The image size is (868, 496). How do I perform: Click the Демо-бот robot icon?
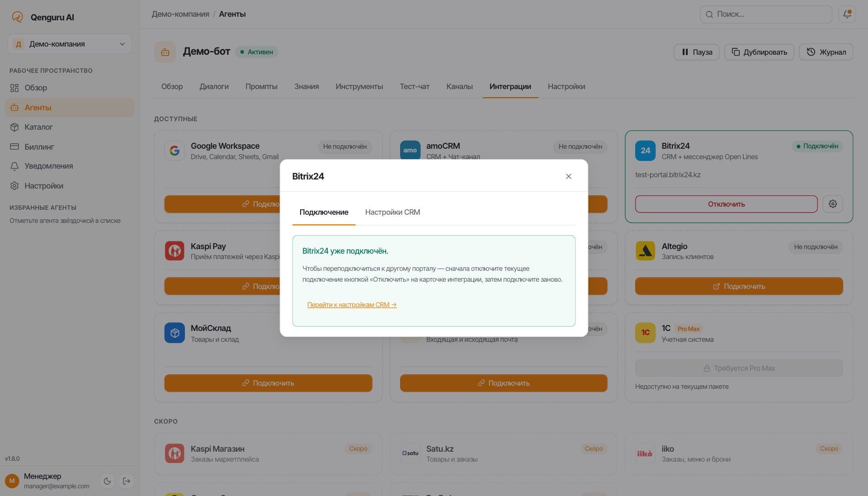click(165, 52)
